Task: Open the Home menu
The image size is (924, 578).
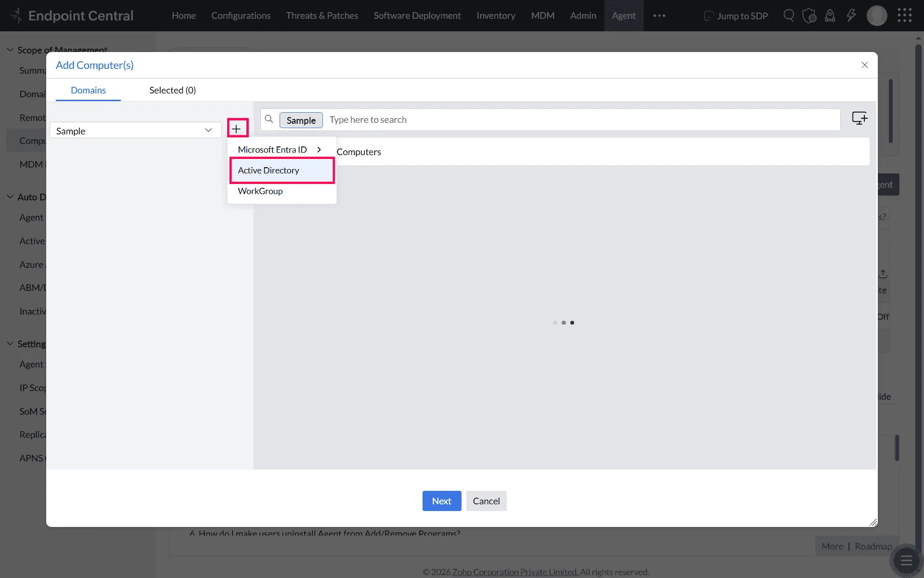Action: click(184, 15)
